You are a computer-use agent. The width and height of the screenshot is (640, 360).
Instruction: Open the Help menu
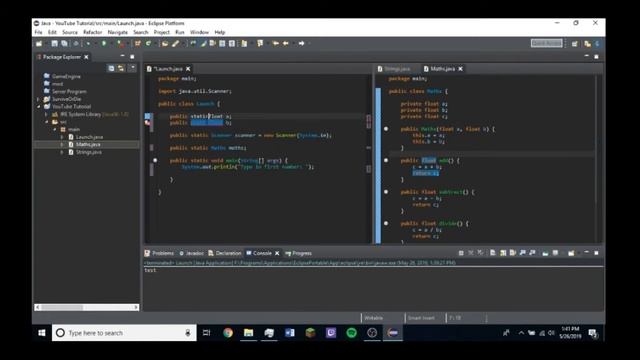[220, 32]
